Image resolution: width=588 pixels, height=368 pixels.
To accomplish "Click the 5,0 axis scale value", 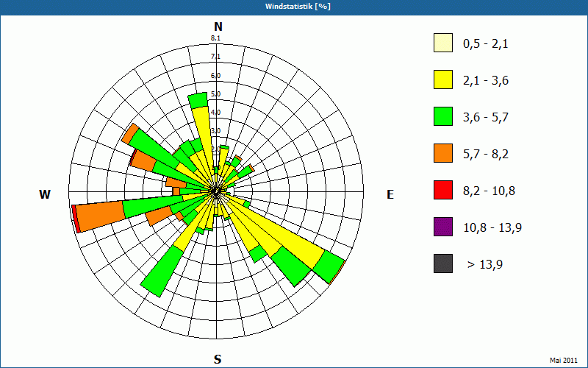I will [x=215, y=94].
